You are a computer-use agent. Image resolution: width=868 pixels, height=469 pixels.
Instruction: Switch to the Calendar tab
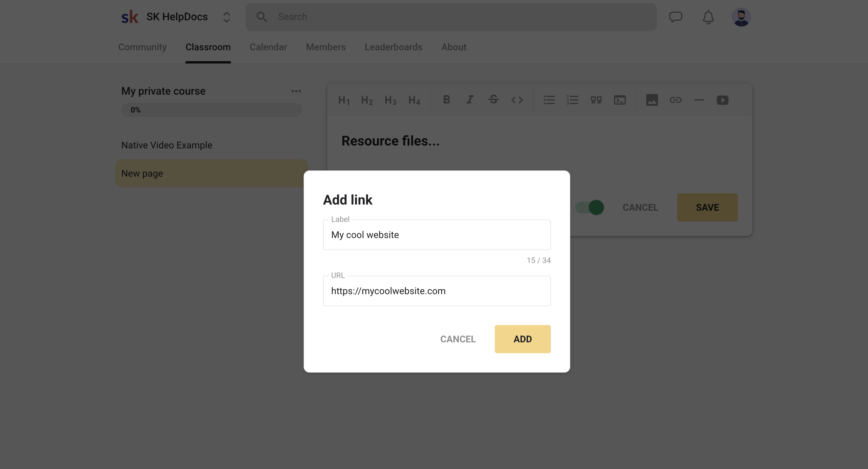[268, 47]
